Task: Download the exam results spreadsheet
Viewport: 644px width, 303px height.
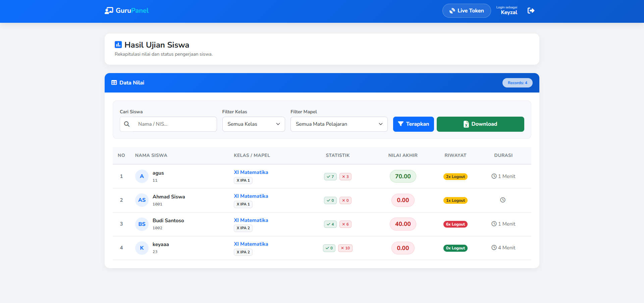Action: pos(480,124)
